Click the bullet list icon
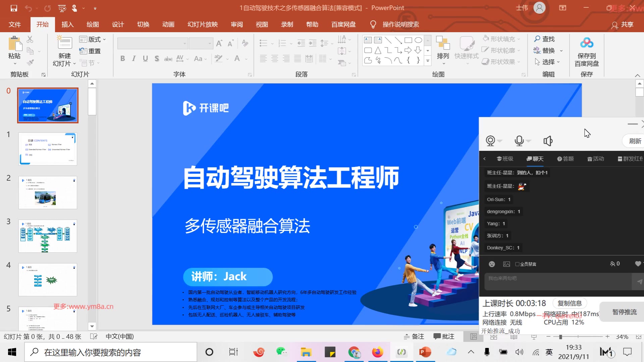The height and width of the screenshot is (362, 644). pos(263,43)
